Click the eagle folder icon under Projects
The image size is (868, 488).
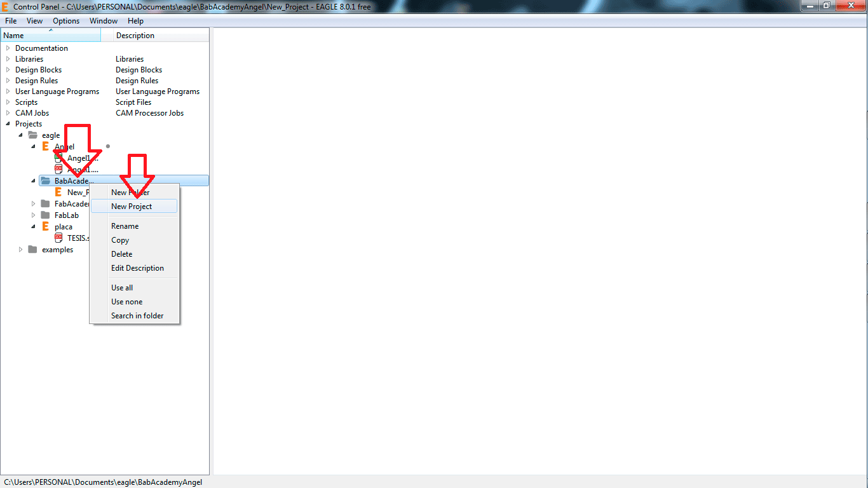click(x=33, y=135)
